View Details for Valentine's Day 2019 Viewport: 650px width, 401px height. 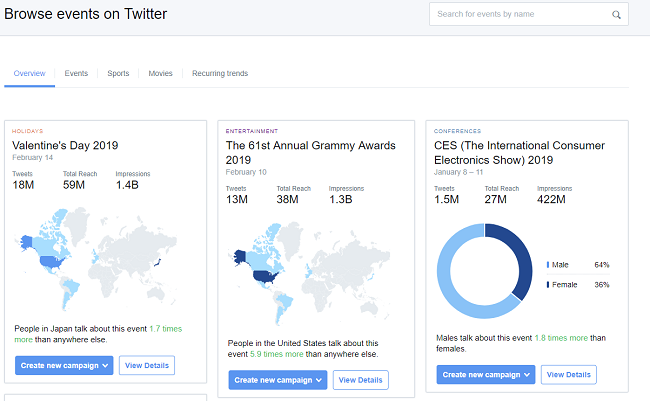click(147, 365)
